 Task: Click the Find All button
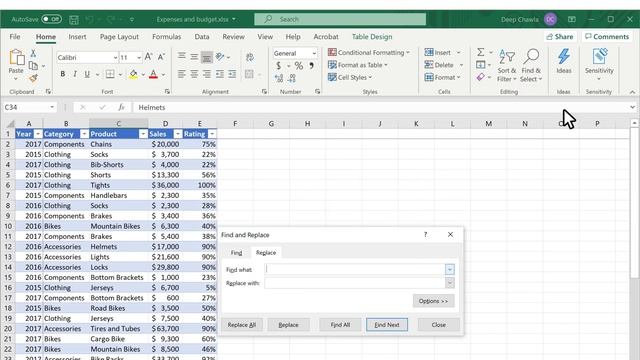pyautogui.click(x=340, y=325)
